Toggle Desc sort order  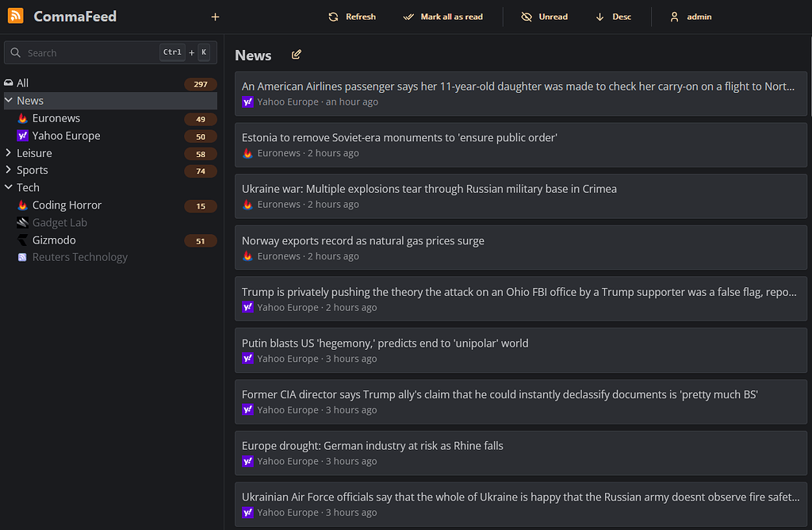613,16
